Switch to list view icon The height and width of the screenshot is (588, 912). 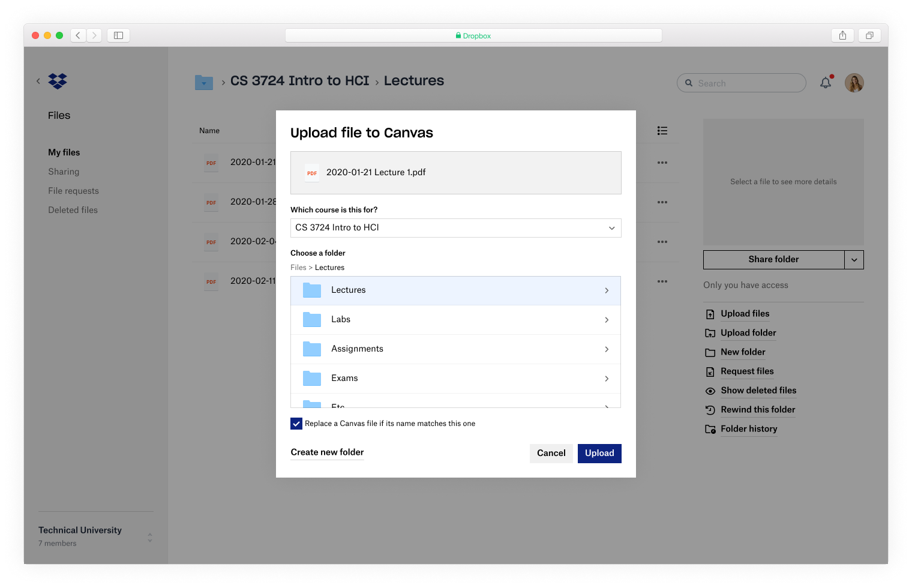tap(662, 131)
